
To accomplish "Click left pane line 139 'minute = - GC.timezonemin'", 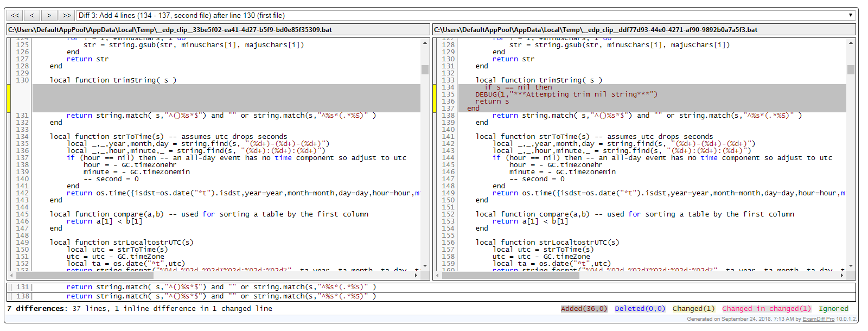I will [x=137, y=172].
